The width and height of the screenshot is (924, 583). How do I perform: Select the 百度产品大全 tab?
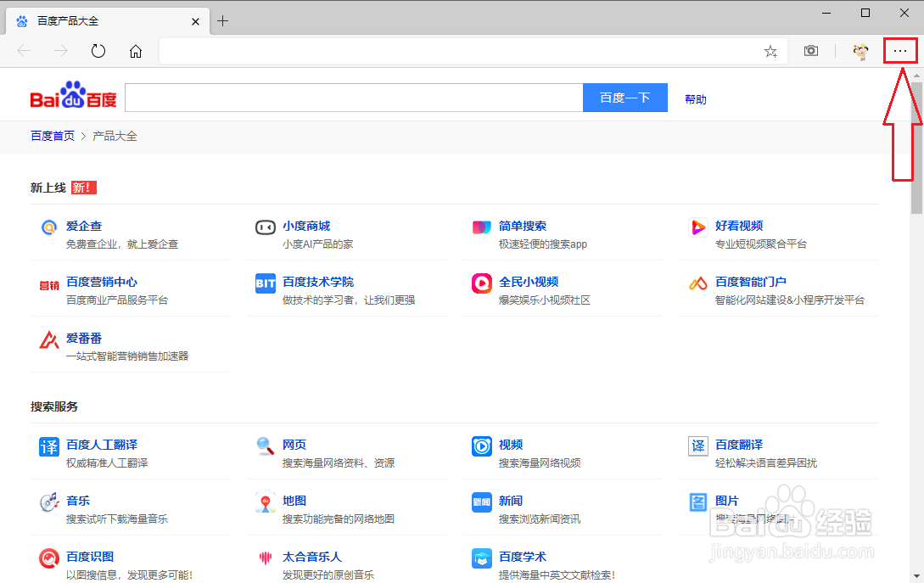pyautogui.click(x=108, y=21)
